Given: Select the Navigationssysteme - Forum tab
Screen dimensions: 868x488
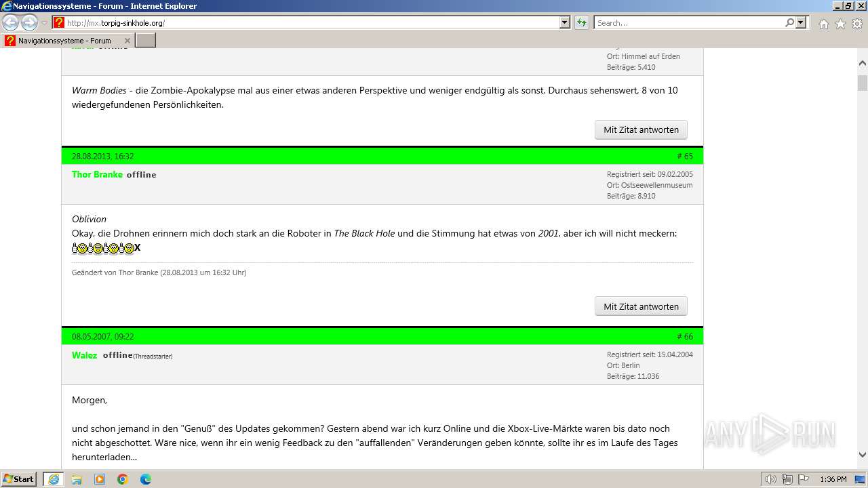Looking at the screenshot, I should (67, 41).
